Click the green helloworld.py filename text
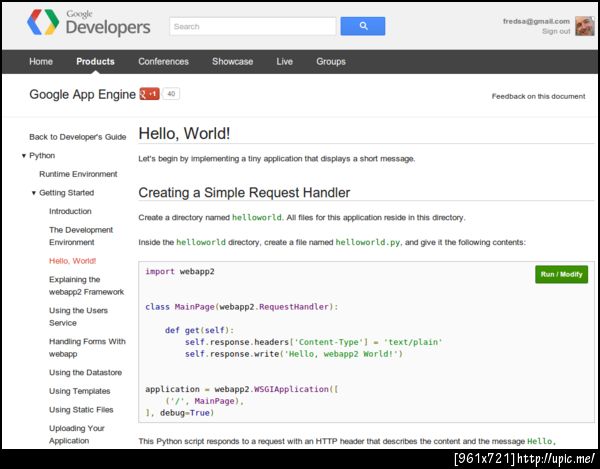 click(x=368, y=242)
